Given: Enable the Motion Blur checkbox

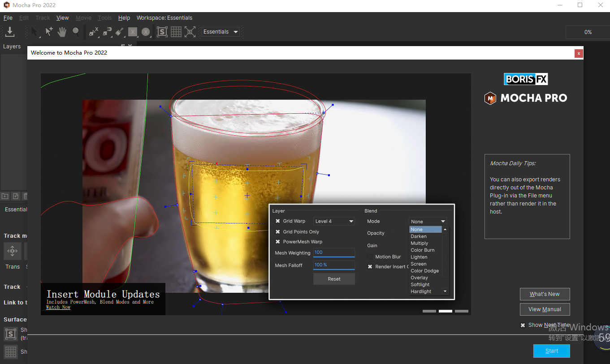Looking at the screenshot, I should (370, 257).
